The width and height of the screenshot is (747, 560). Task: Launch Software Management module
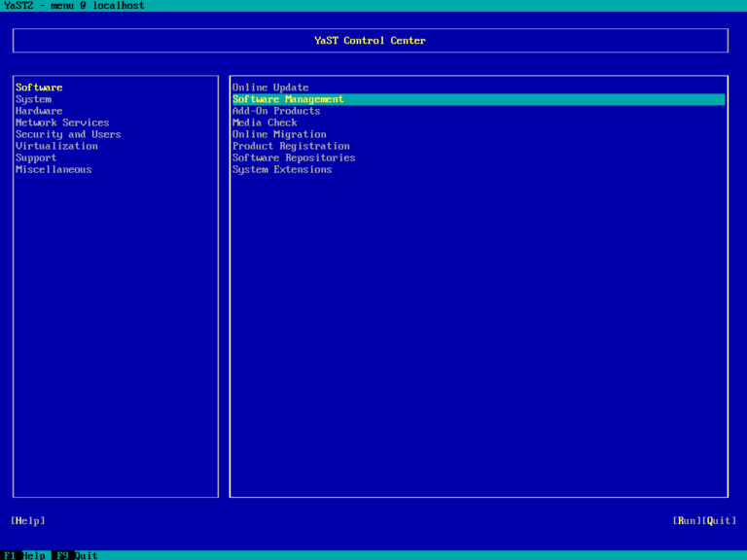click(479, 99)
